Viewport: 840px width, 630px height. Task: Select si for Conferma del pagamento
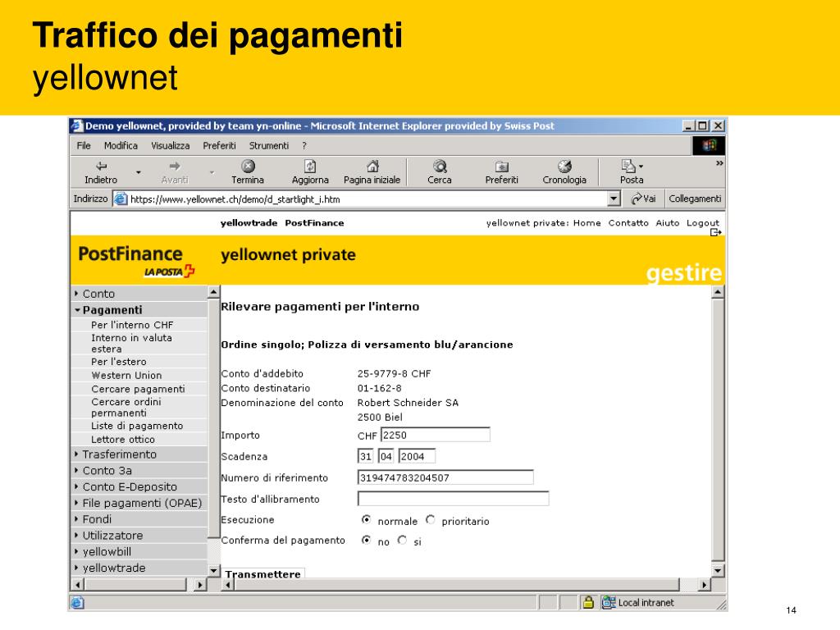(x=402, y=540)
